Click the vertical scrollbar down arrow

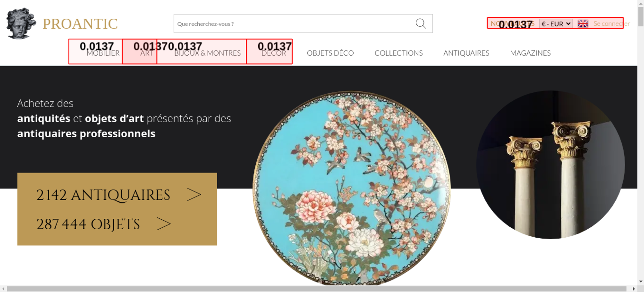pos(640,281)
